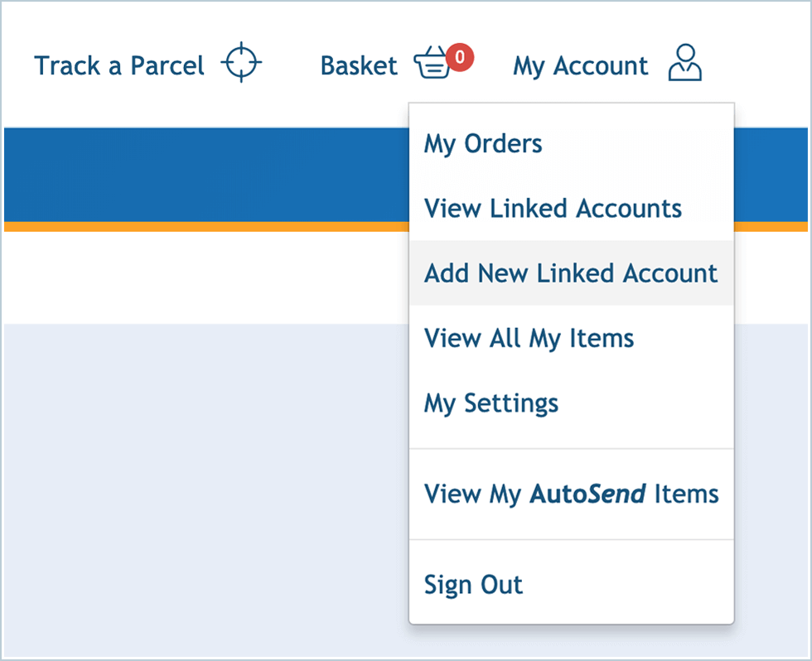Go to View All My Items

coord(529,338)
